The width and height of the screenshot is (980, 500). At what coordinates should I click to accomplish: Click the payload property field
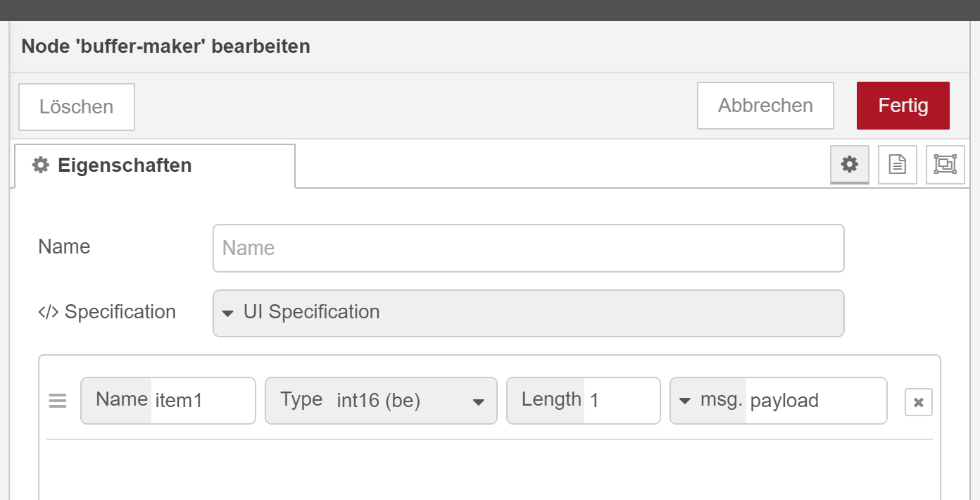pos(816,401)
